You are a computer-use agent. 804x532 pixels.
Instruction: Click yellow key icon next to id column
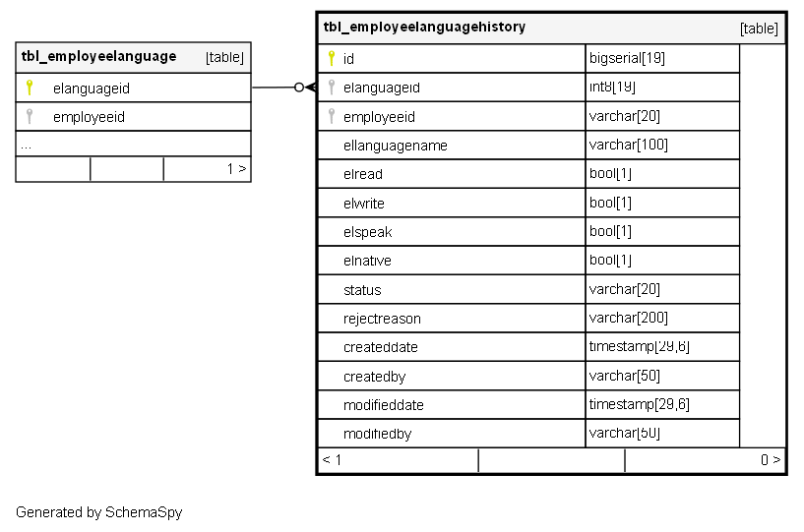332,58
